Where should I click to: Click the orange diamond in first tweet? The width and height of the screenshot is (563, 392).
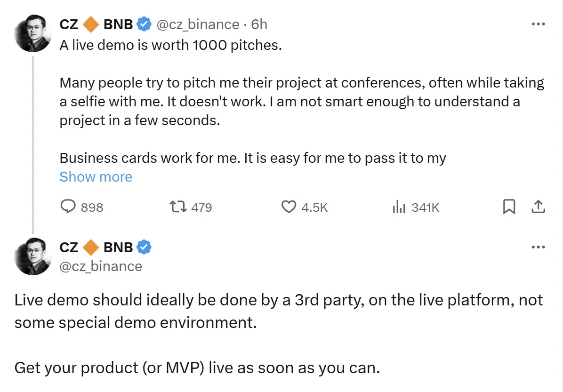pyautogui.click(x=91, y=24)
